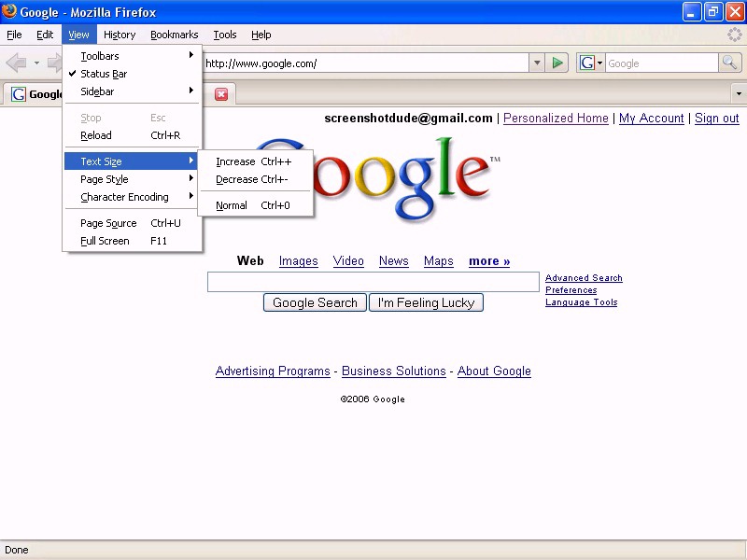Open the Advertising Programs link
The image size is (747, 560).
click(273, 371)
